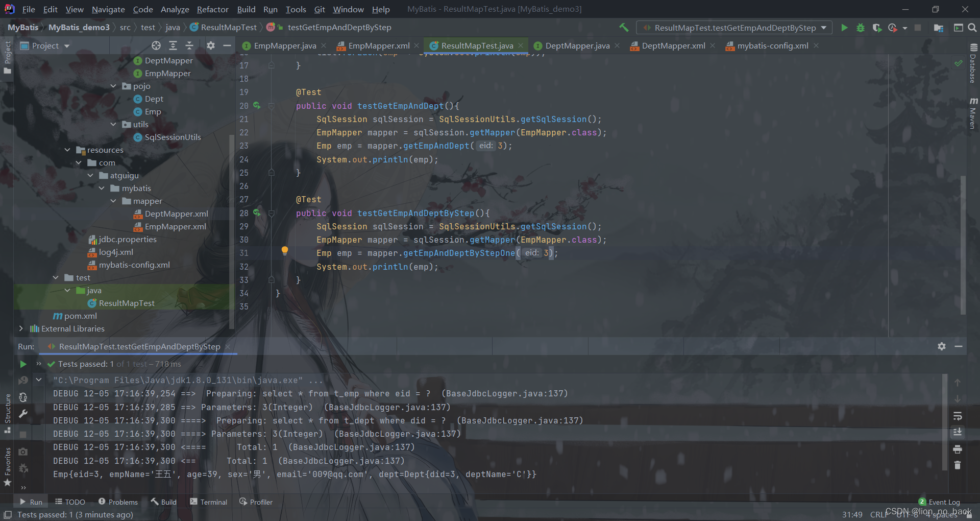Screen dimensions: 980x521
Task: Open the Problems tool window
Action: point(118,502)
